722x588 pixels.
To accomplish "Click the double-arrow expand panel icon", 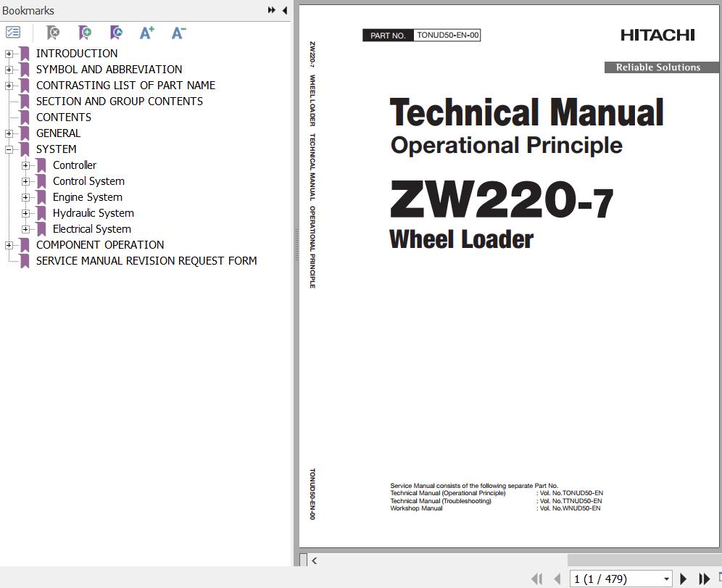I will (x=272, y=10).
